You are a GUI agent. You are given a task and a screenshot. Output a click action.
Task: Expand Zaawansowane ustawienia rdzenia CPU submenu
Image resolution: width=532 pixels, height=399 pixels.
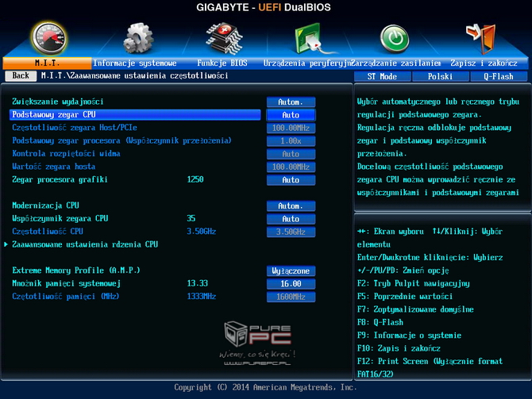pyautogui.click(x=85, y=244)
